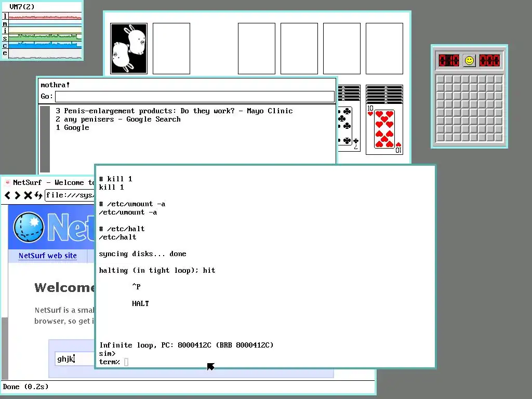Image resolution: width=532 pixels, height=399 pixels.
Task: Click the mothra history list scrollbar
Action: pos(45,139)
